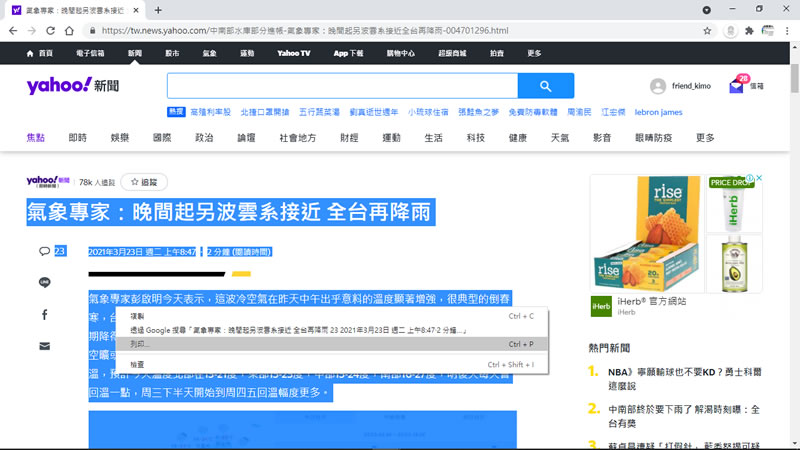Toggle 追蹤 follow for Yahoo news

[144, 182]
